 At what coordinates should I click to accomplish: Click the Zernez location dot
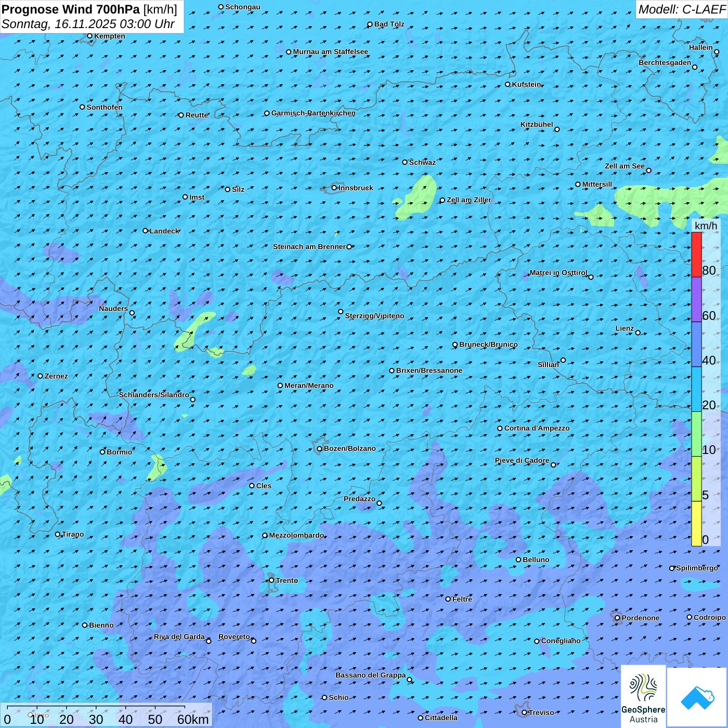click(x=40, y=376)
